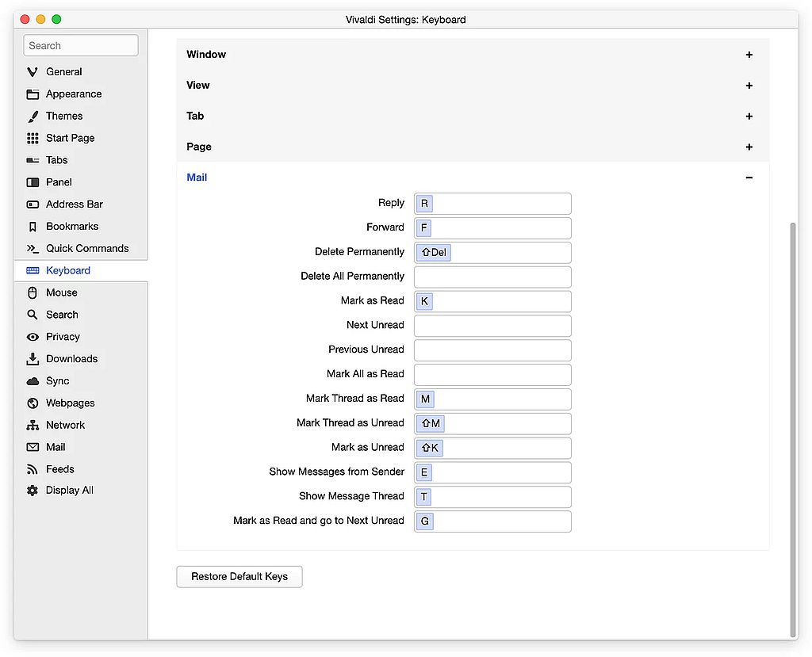Click the Feeds RSS icon
812x657 pixels.
(x=33, y=470)
